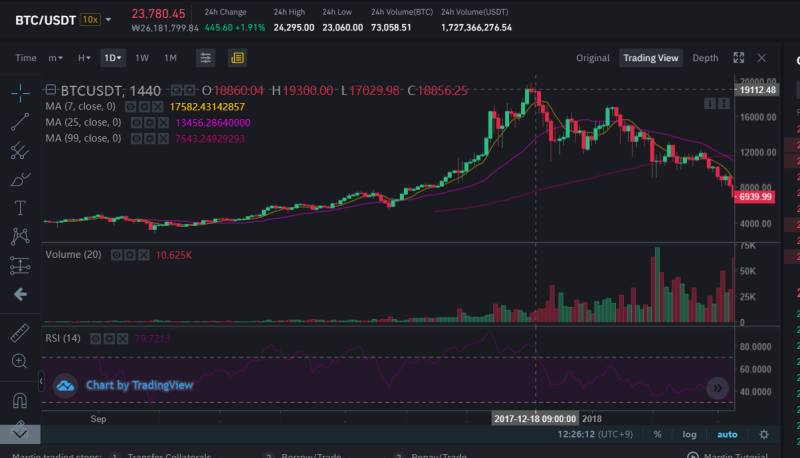Click the pane maximize arrows icon
The image size is (800, 458).
tap(723, 104)
